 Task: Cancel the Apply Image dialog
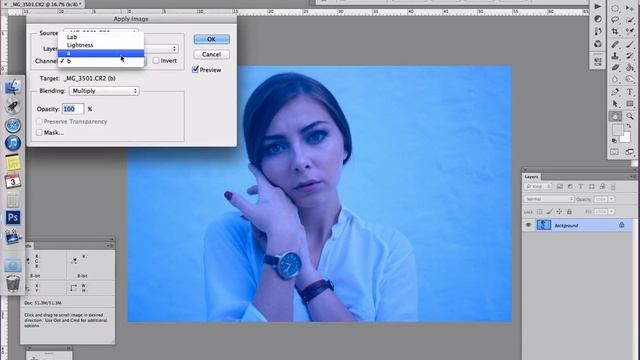click(x=211, y=54)
